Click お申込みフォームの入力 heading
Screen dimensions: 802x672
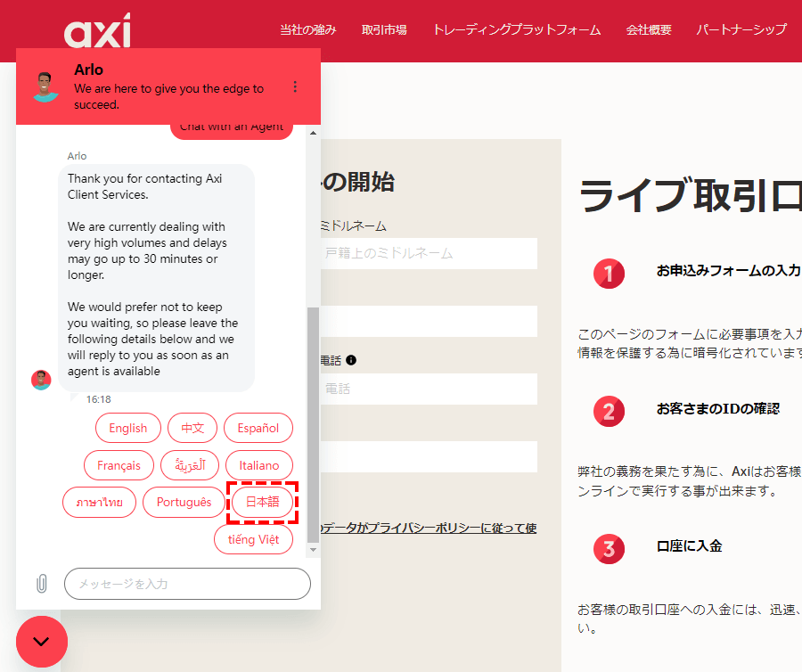pyautogui.click(x=728, y=270)
